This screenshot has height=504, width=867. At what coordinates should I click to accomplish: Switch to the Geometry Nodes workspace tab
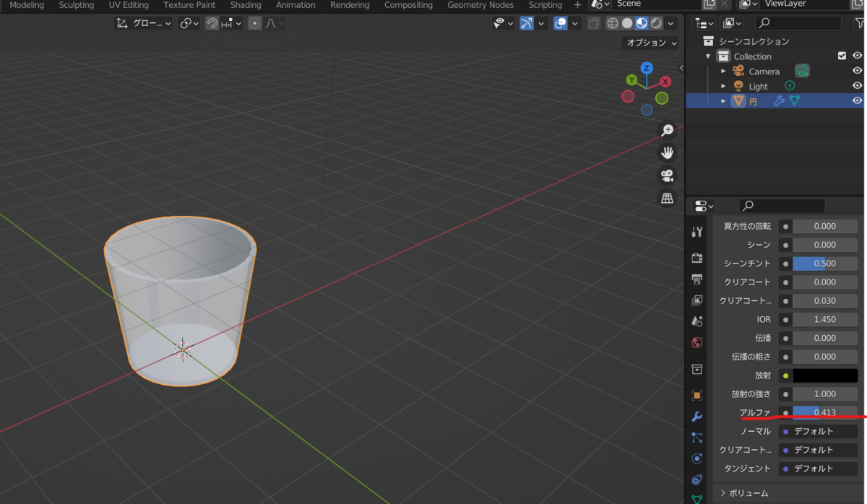pyautogui.click(x=480, y=5)
